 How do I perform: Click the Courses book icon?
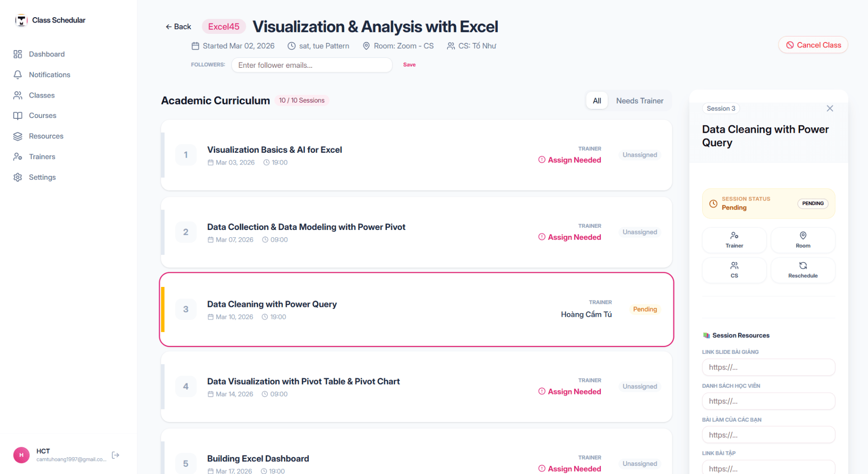18,116
